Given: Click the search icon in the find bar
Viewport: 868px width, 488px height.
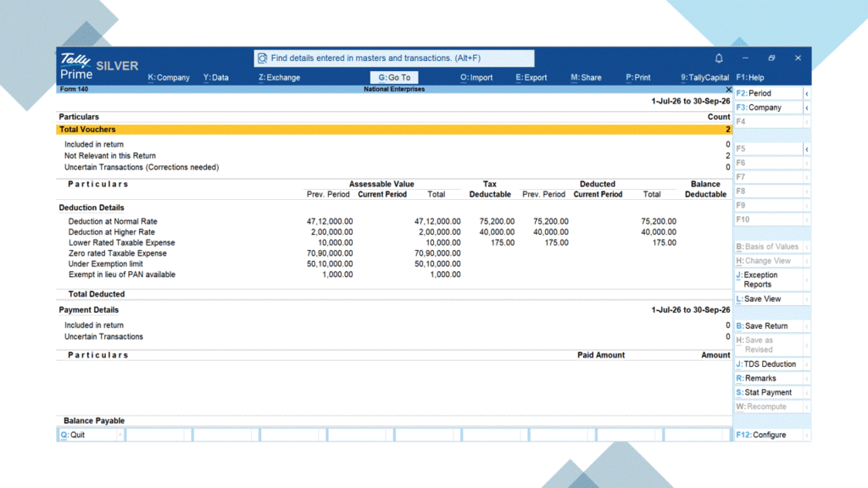Looking at the screenshot, I should (x=263, y=58).
